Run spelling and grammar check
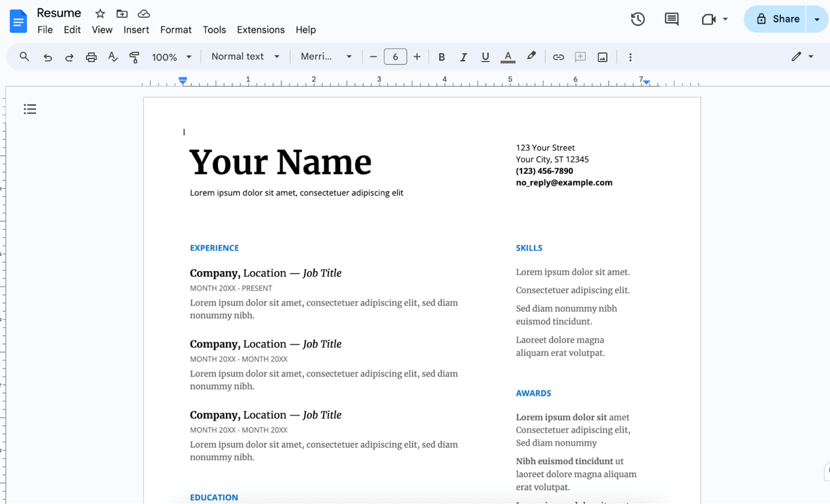 [113, 57]
